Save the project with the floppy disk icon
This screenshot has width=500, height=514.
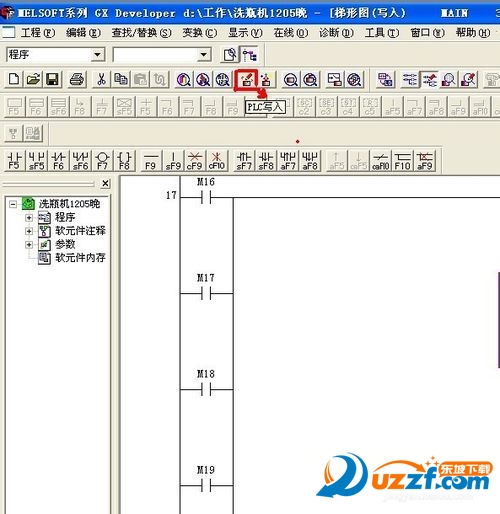52,80
